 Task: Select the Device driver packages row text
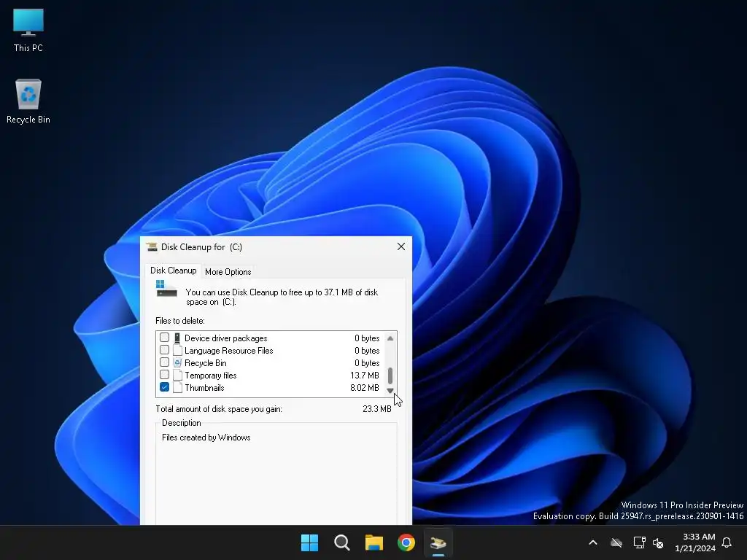point(226,338)
